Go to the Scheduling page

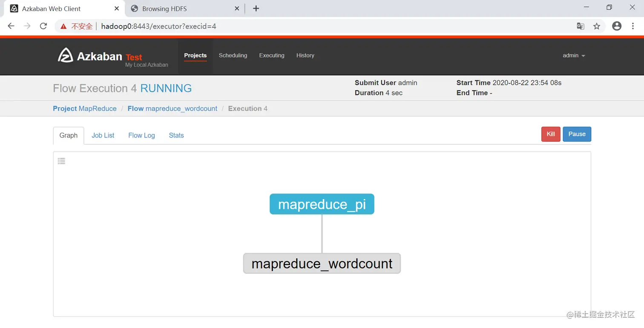pos(233,55)
